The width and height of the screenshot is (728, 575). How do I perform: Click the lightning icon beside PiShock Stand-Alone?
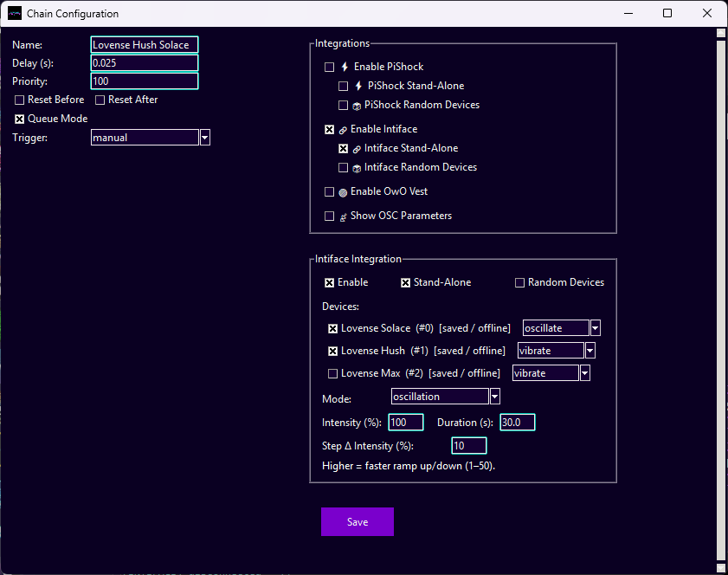click(x=358, y=86)
